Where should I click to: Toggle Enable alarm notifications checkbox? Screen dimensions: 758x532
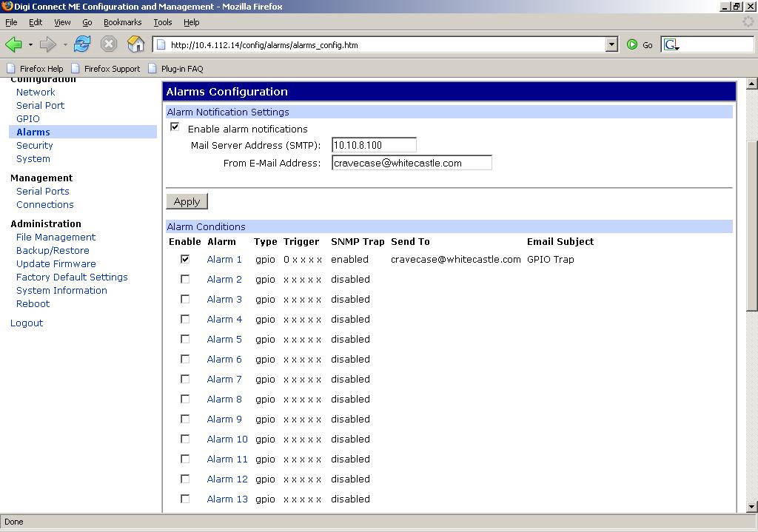click(x=175, y=127)
